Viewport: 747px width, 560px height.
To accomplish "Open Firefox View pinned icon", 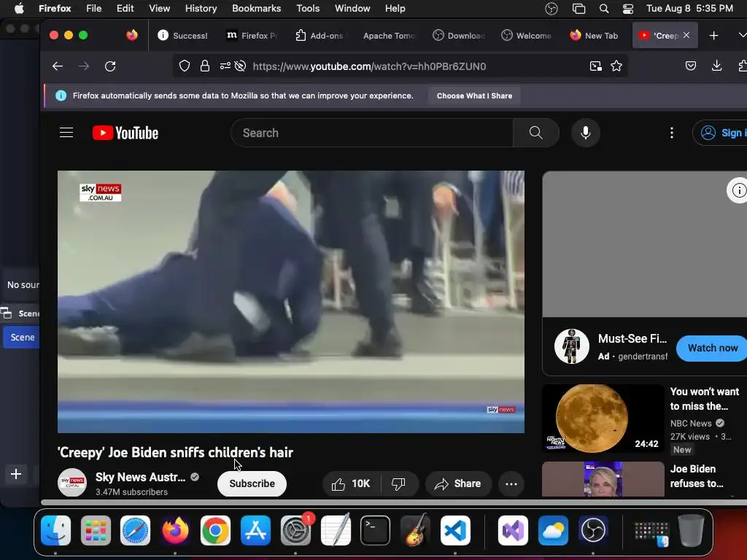I will (132, 35).
